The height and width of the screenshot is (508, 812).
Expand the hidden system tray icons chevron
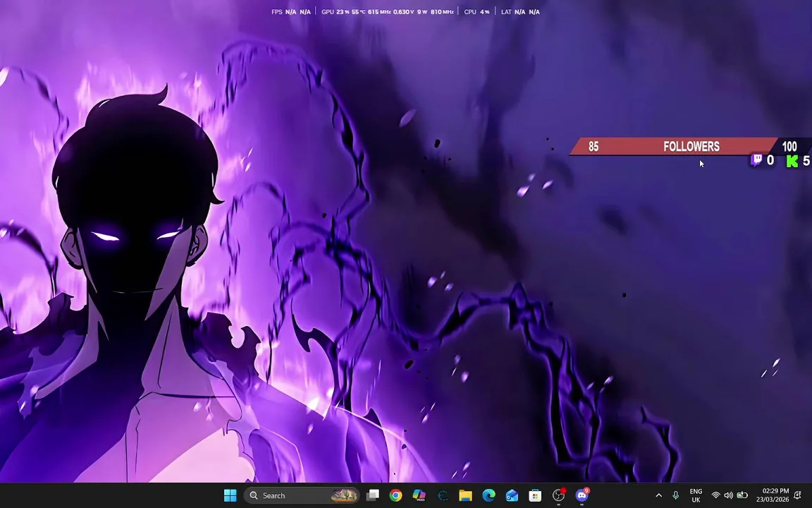point(659,495)
